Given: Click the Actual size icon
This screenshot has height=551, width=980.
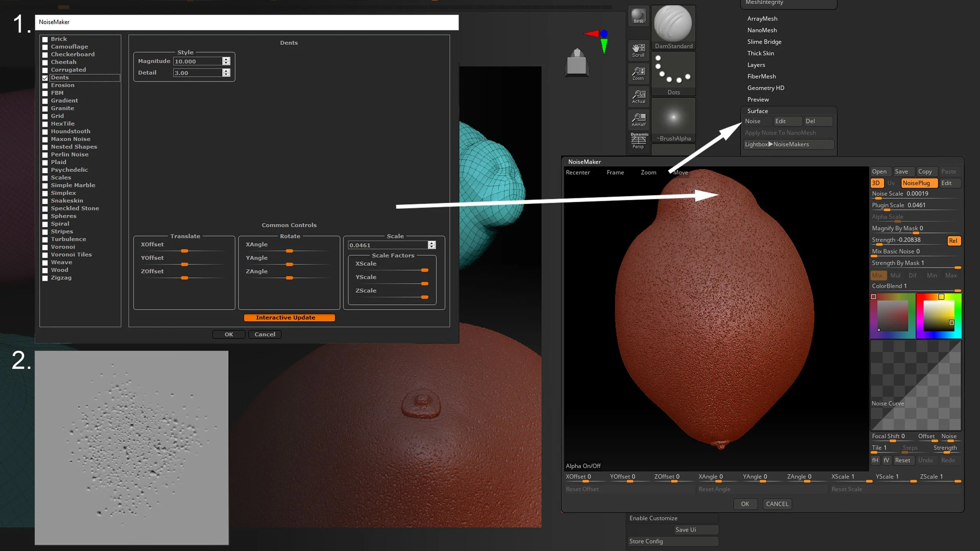Looking at the screenshot, I should (638, 96).
